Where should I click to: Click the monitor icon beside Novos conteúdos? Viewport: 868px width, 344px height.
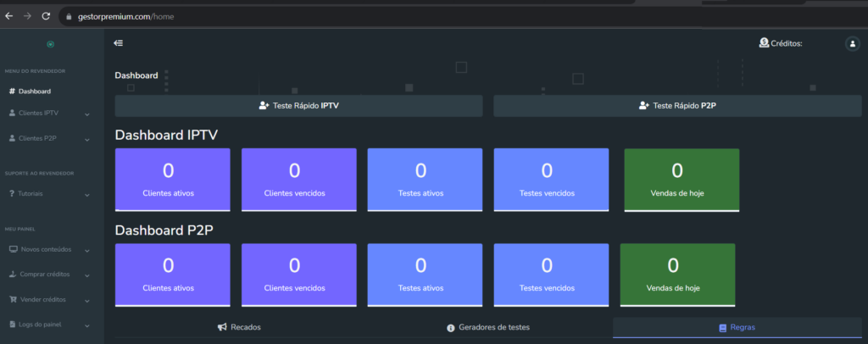14,249
